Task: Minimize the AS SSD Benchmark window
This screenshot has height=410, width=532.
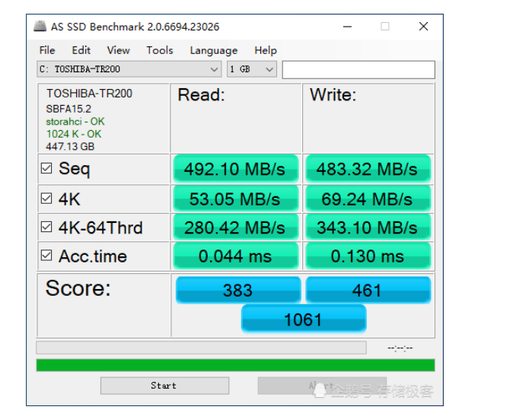Action: tap(347, 27)
